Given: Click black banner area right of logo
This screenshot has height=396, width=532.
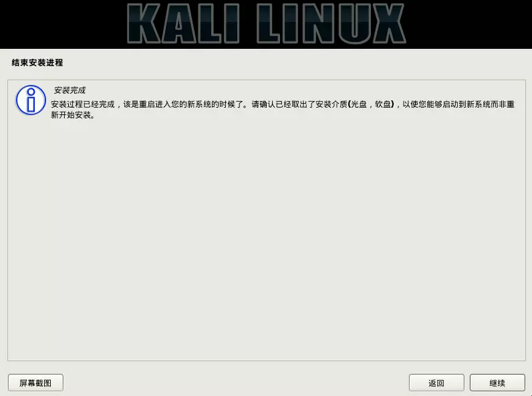Looking at the screenshot, I should [469, 24].
